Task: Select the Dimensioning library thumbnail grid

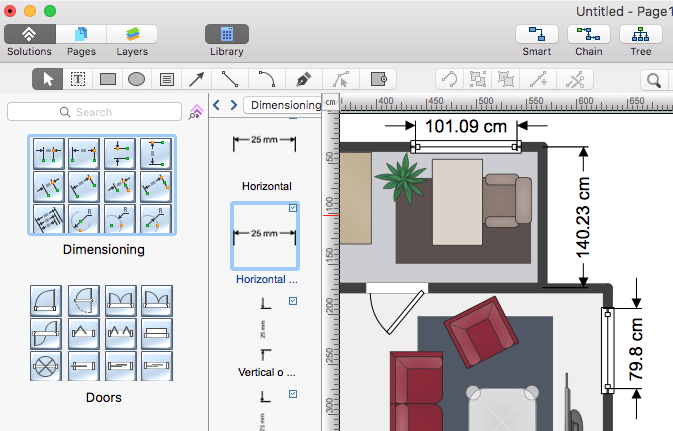Action: click(x=103, y=186)
